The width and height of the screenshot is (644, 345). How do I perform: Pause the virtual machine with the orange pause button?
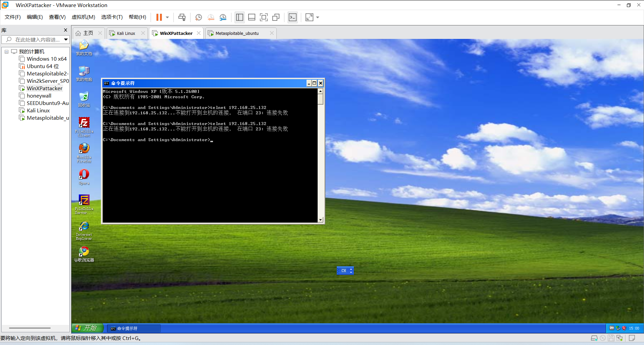[x=159, y=17]
